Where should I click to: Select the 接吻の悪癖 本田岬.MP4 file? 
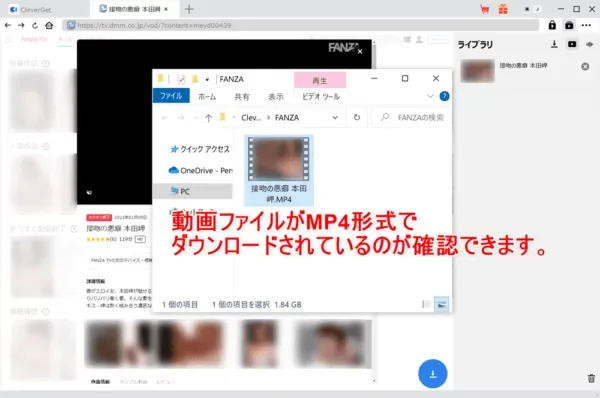pos(279,170)
